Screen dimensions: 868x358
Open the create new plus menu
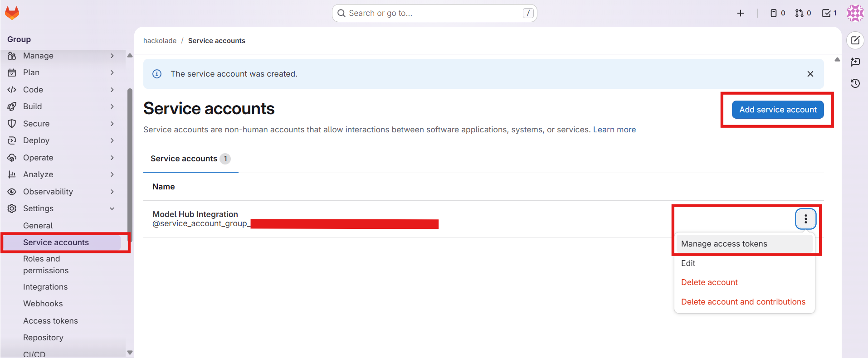coord(741,13)
